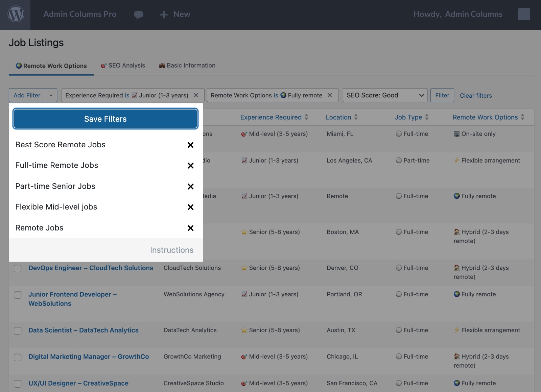Remove the Fully remote filter pill

pos(330,95)
